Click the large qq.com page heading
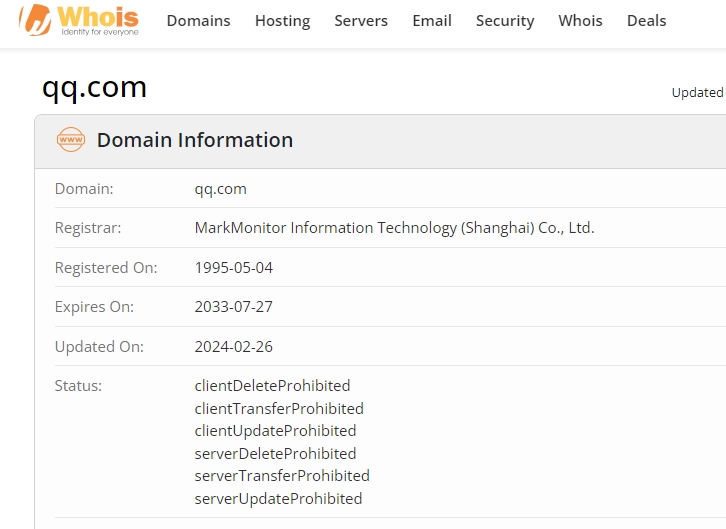 click(94, 88)
